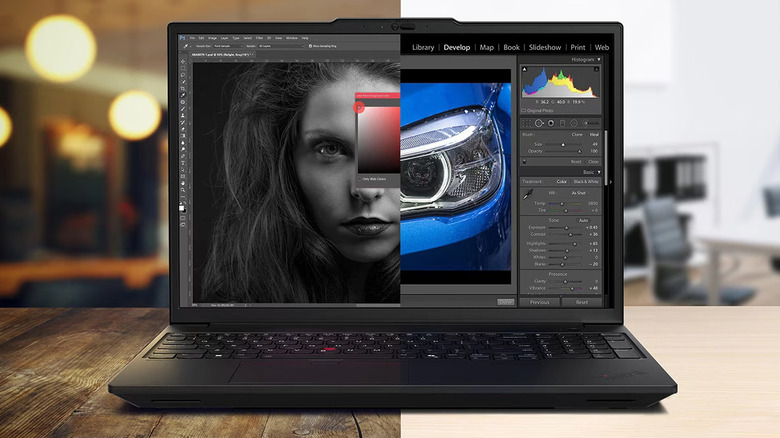Select the Lasso tool in Photoshop
The width and height of the screenshot is (780, 438).
pyautogui.click(x=183, y=75)
